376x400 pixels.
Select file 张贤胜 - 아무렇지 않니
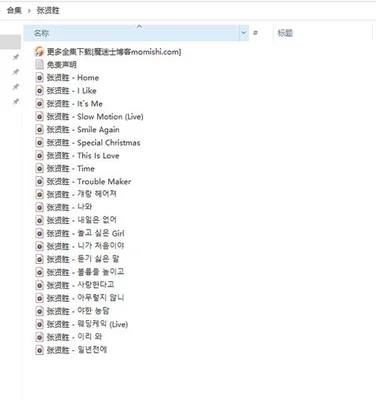85,298
